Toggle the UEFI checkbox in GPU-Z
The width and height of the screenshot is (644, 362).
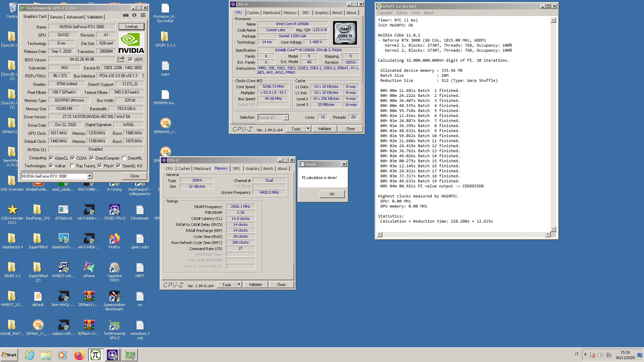point(131,59)
